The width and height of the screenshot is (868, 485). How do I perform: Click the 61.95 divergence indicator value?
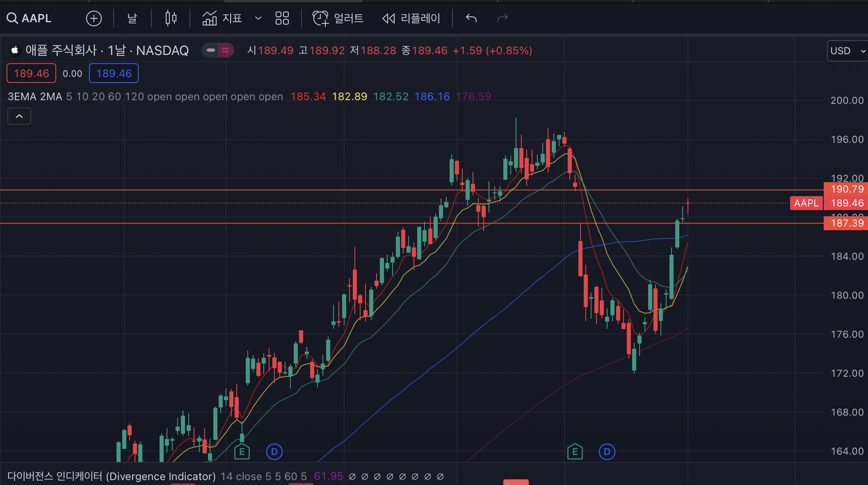[x=328, y=476]
